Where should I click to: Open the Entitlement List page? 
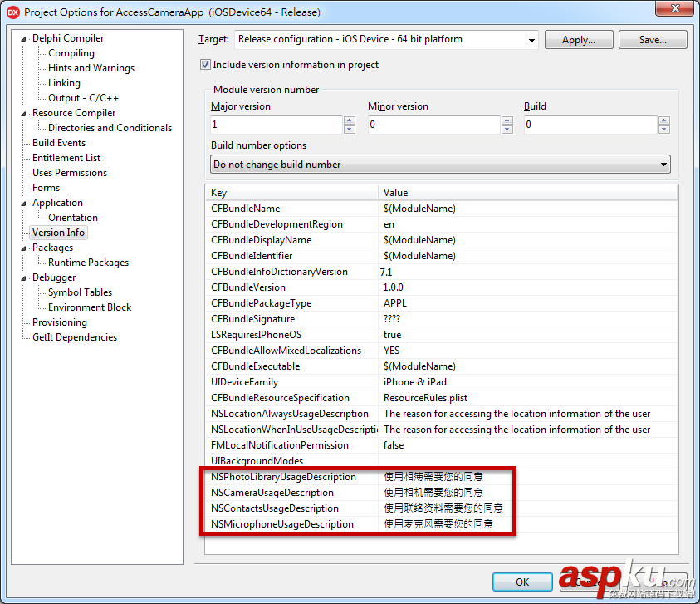point(66,158)
